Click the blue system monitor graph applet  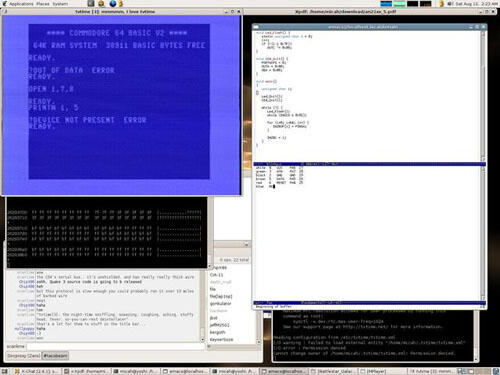click(x=386, y=4)
